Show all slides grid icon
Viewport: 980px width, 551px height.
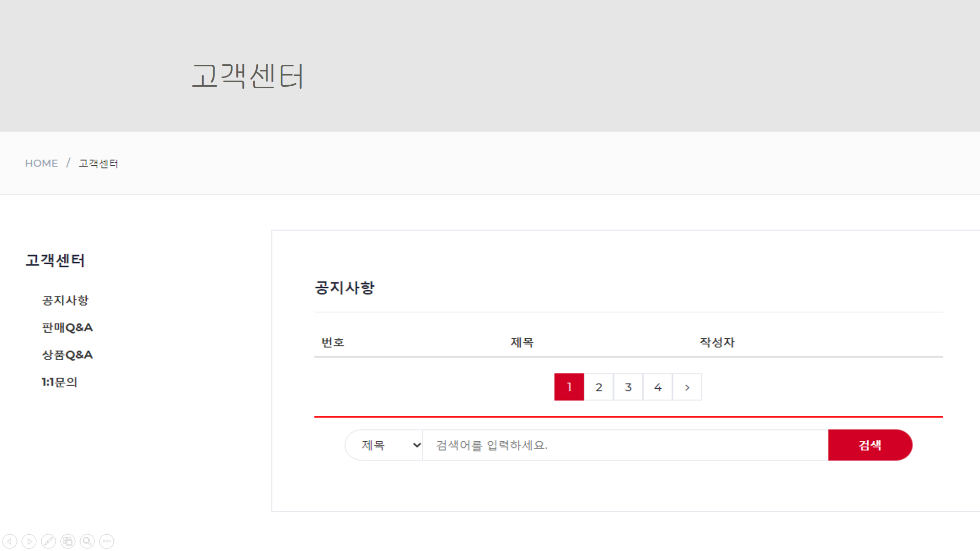[68, 541]
